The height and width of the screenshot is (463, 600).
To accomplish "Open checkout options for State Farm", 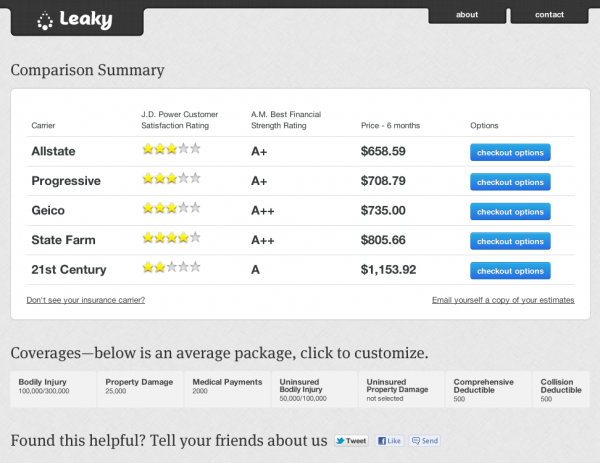I will coord(510,241).
